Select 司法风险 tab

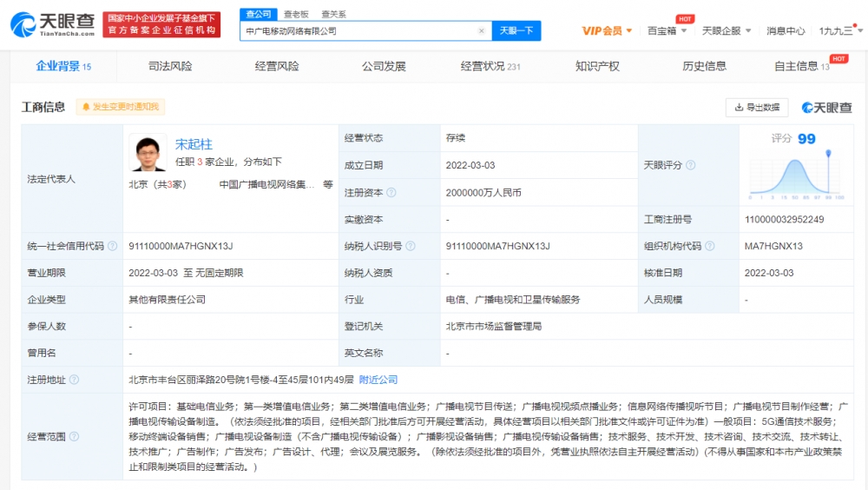pyautogui.click(x=170, y=67)
